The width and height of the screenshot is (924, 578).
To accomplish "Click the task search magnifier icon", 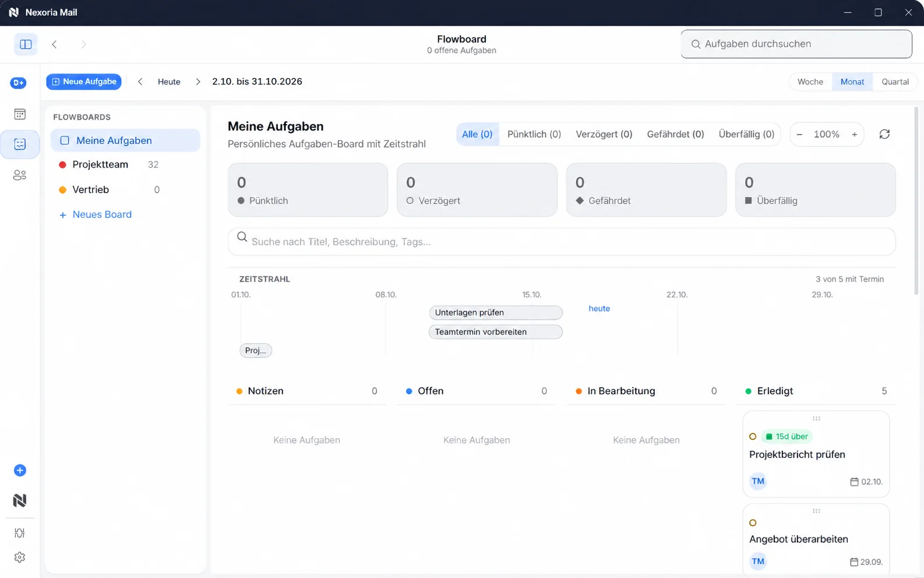I will tap(242, 237).
